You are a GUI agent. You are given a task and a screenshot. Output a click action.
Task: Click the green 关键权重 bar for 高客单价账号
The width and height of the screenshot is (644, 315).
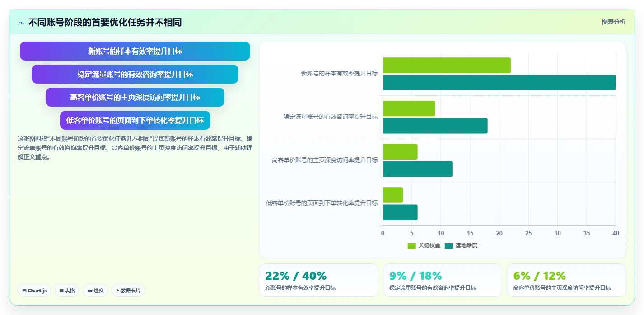pos(400,151)
